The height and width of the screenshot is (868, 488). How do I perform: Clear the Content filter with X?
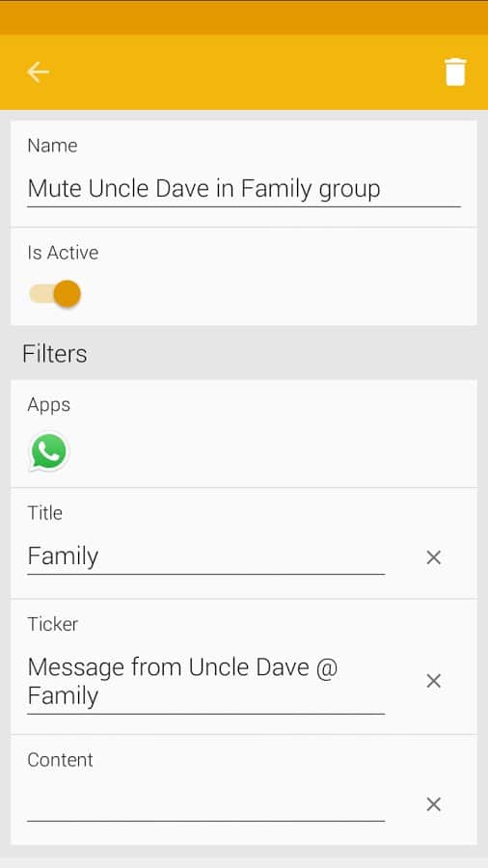click(x=434, y=804)
